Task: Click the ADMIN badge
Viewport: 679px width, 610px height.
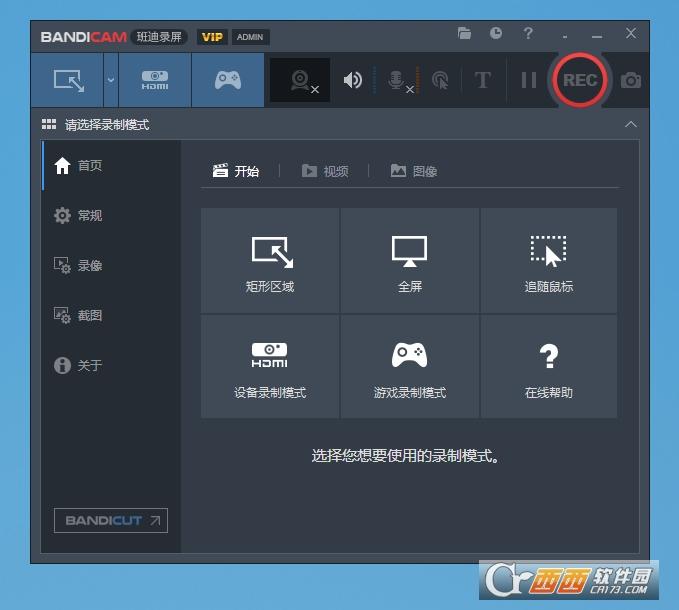Action: pos(250,37)
